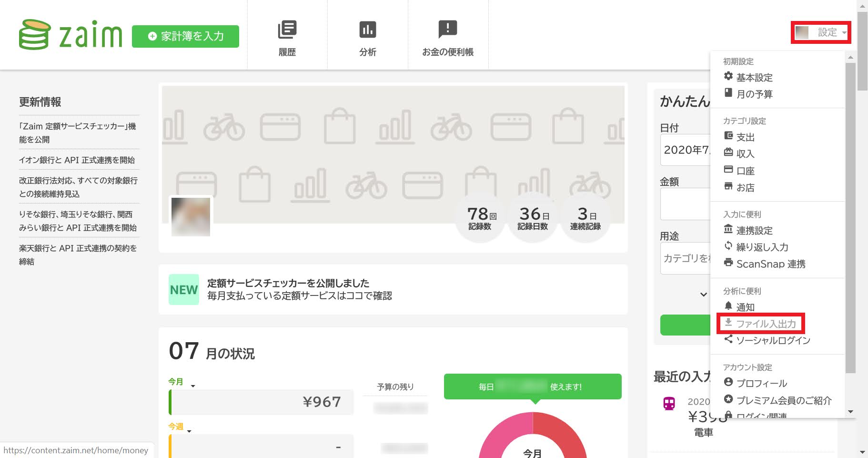Select 月の予算 from the settings menu
This screenshot has width=868, height=458.
pyautogui.click(x=755, y=93)
